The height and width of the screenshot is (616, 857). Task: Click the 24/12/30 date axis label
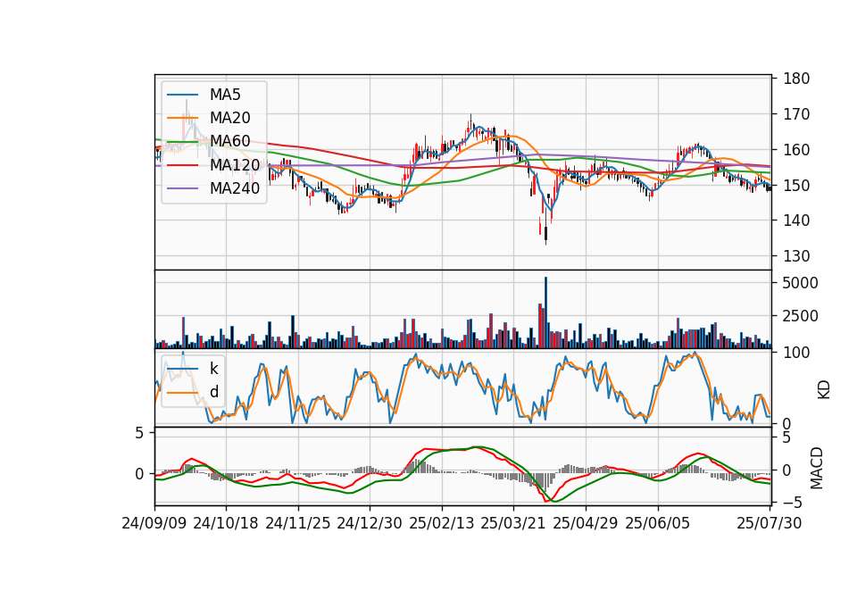click(370, 523)
